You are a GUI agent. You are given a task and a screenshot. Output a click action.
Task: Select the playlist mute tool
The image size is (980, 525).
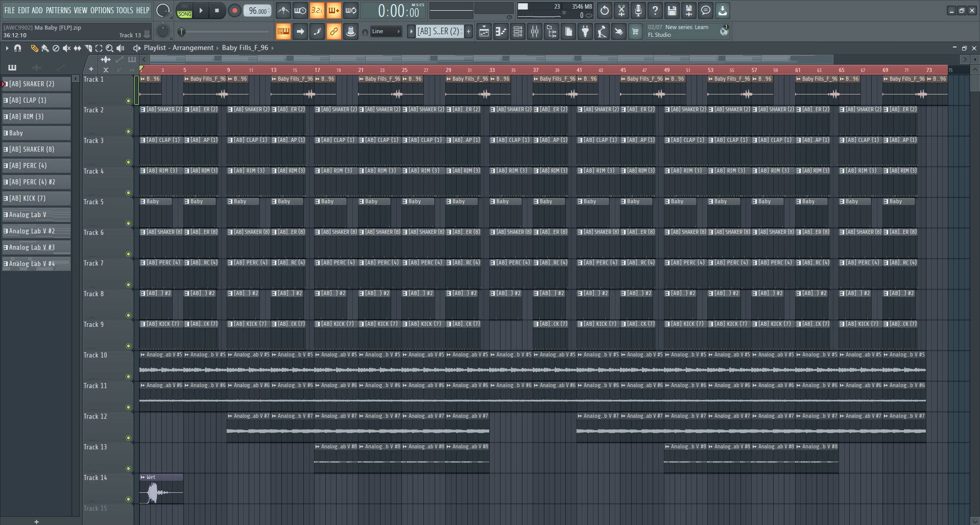66,48
